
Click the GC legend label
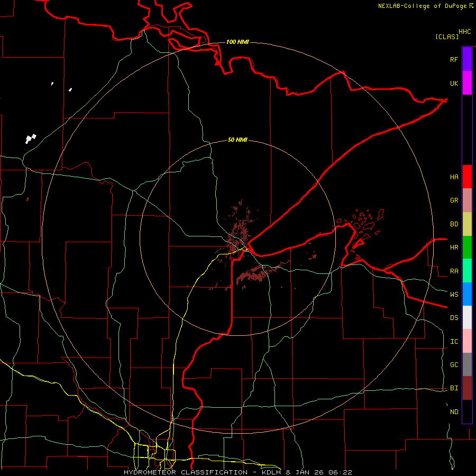point(454,365)
